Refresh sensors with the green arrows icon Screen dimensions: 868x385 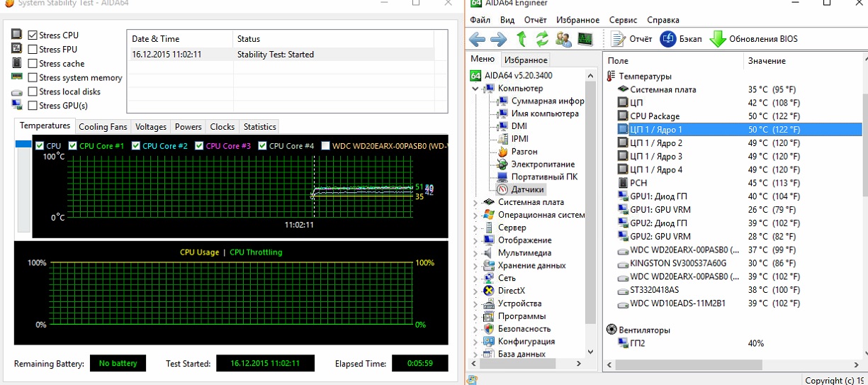[x=542, y=38]
